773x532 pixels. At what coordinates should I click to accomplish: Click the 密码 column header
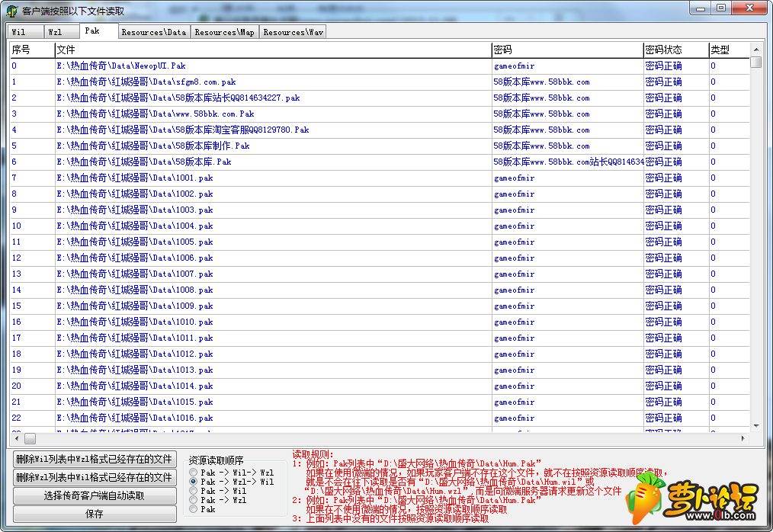567,50
